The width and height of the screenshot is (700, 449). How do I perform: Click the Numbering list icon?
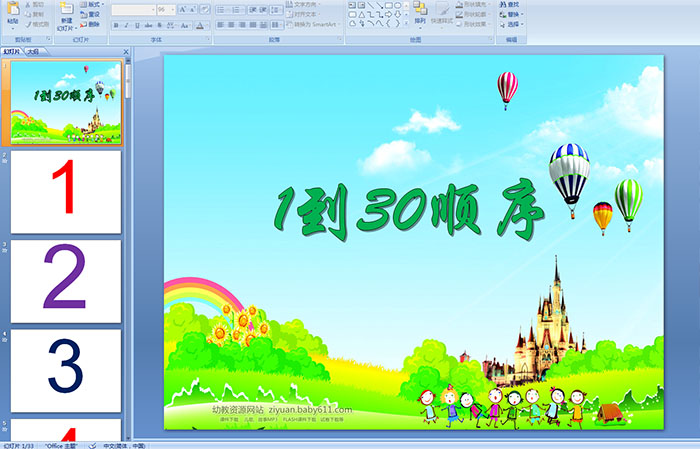(x=236, y=10)
